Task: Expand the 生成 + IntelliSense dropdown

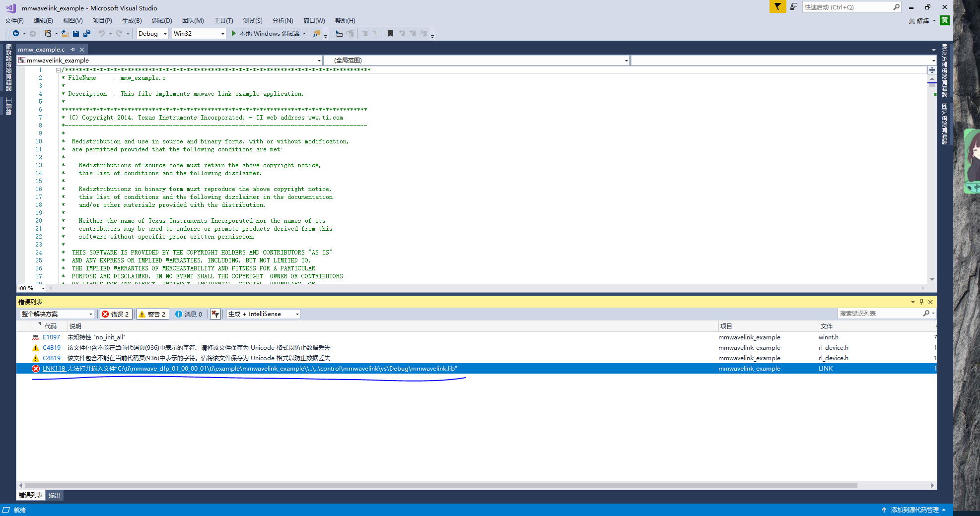Action: point(264,314)
